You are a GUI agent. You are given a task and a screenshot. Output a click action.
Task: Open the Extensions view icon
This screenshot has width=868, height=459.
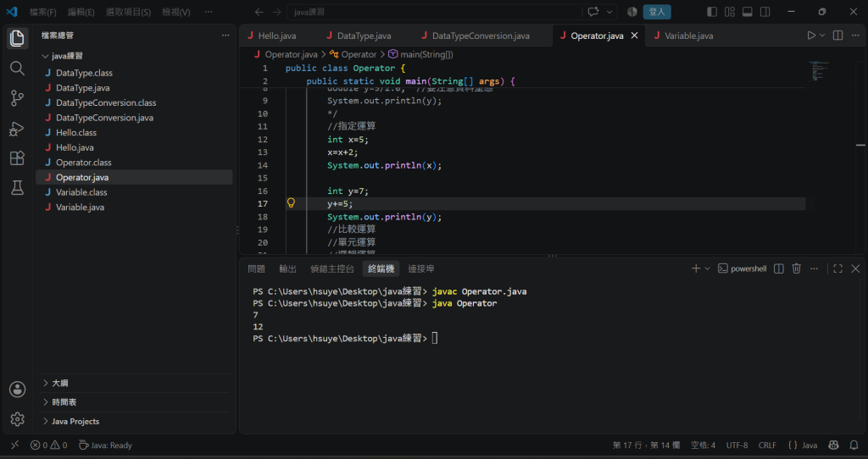17,158
